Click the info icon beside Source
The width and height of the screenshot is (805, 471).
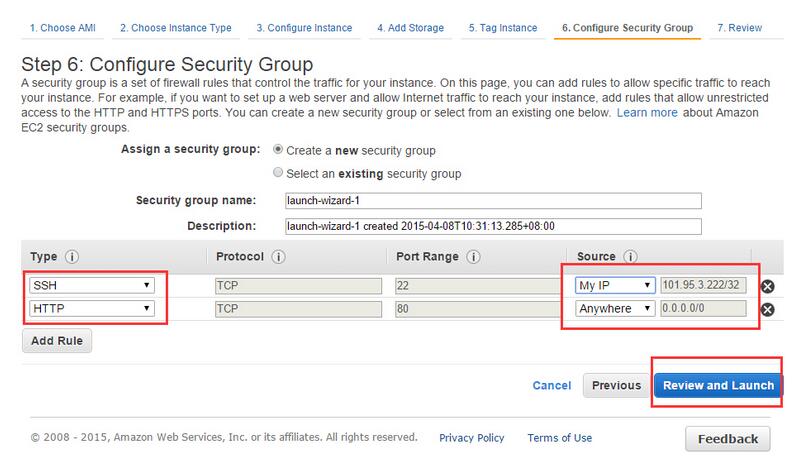point(630,257)
